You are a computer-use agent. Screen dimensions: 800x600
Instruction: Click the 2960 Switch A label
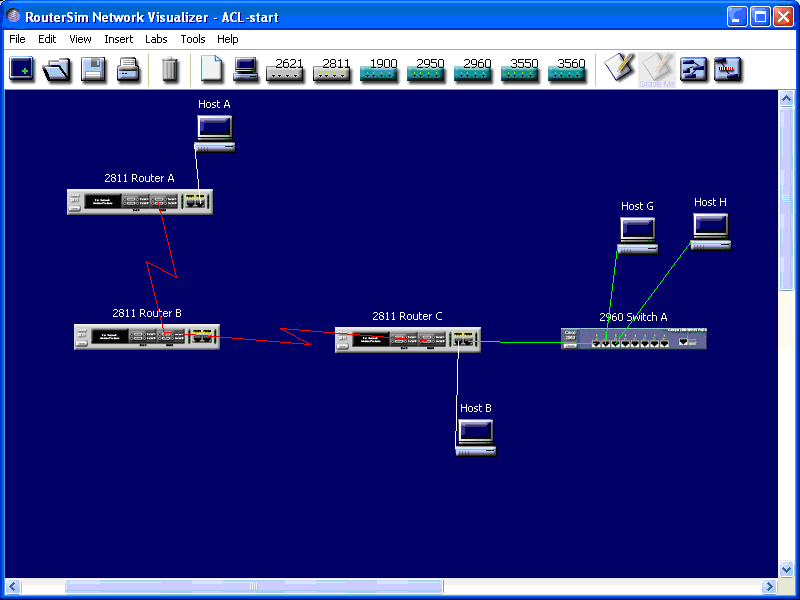(633, 317)
